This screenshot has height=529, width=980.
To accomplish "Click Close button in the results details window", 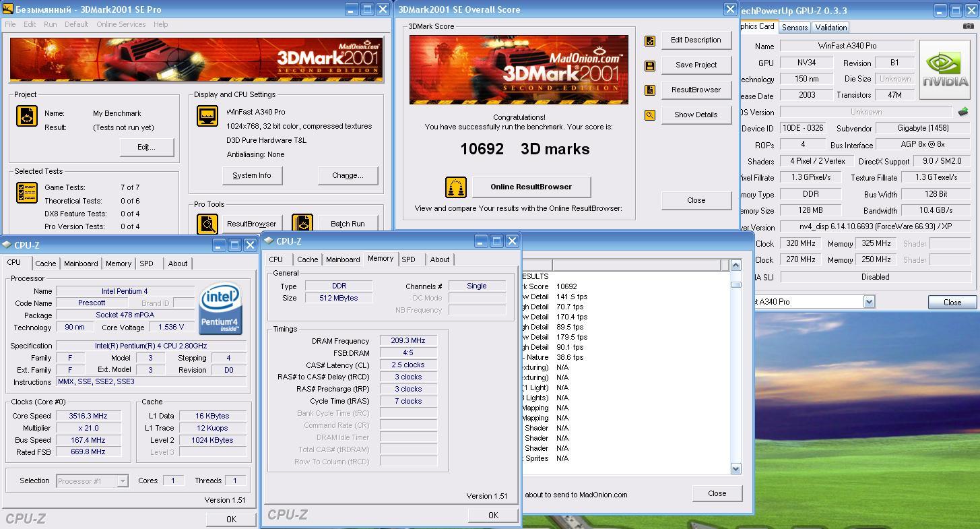I will pos(717,493).
